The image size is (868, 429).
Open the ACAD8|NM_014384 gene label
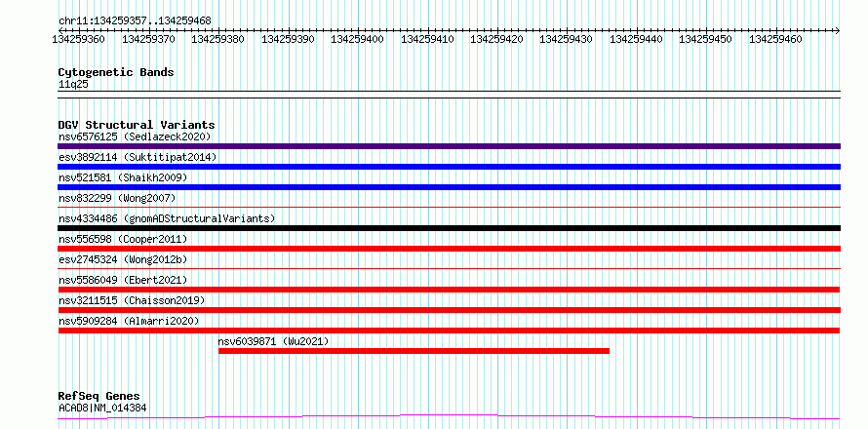[x=102, y=409]
